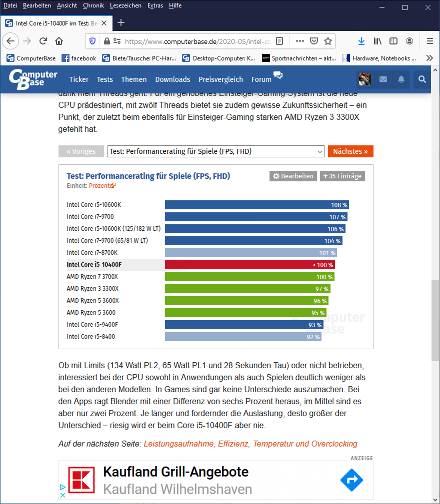Open the Ansicht menu
The image size is (440, 504).
point(67,5)
